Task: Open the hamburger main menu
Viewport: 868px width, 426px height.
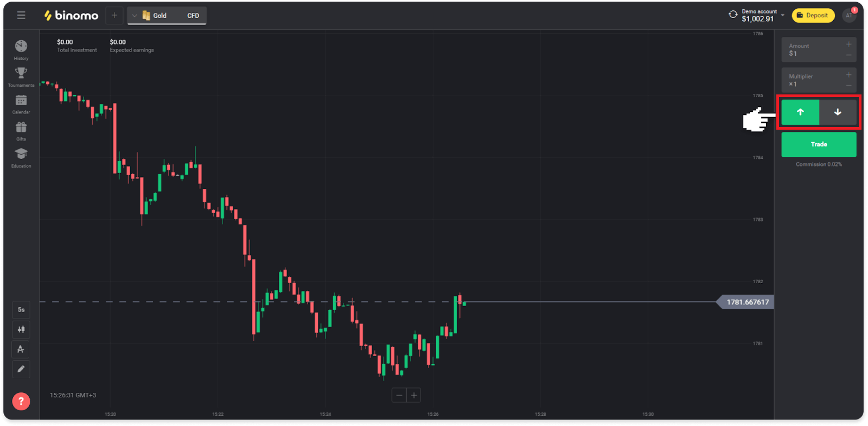Action: coord(21,15)
